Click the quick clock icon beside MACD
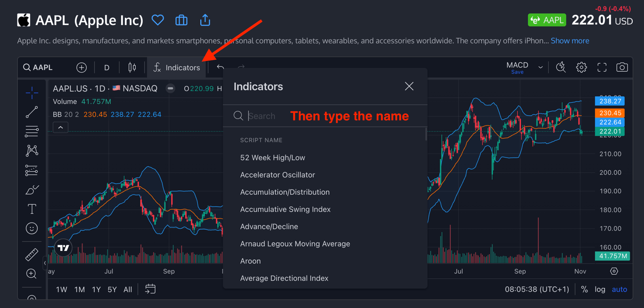The width and height of the screenshot is (644, 308). point(561,67)
